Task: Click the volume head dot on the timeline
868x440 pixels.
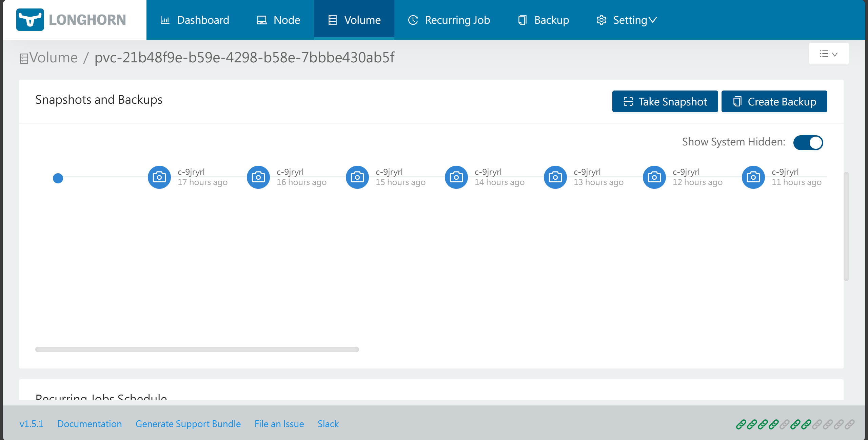Action: point(58,178)
